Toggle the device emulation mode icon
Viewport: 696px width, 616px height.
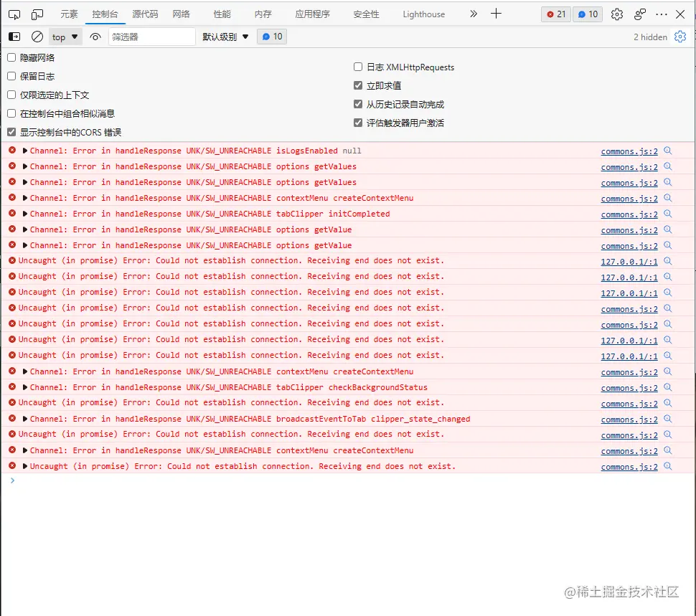coord(36,14)
